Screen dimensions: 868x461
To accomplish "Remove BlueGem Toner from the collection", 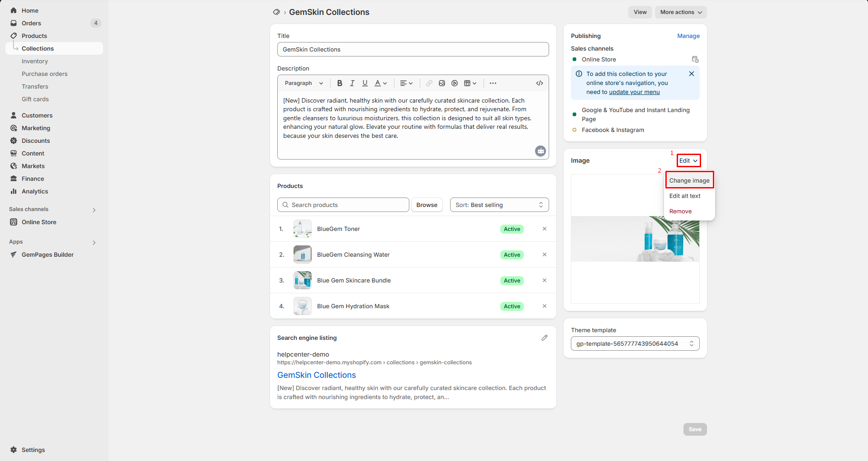I will pos(545,229).
